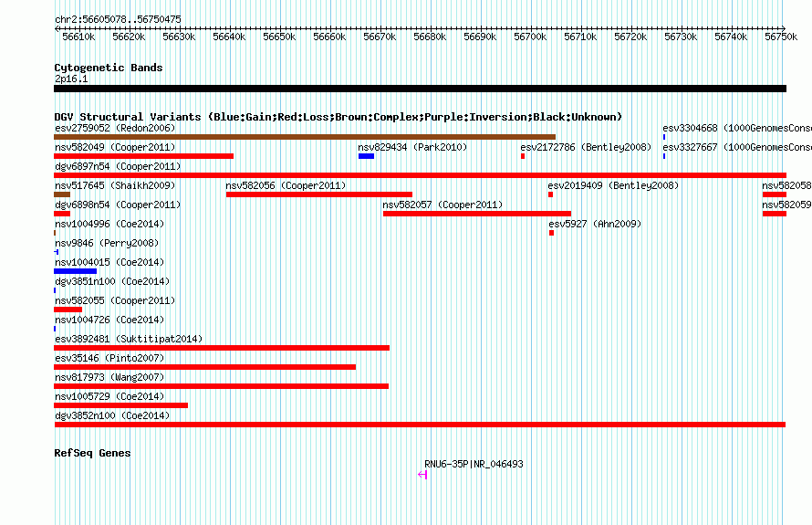Click the esv2172786 (Bentley2008) label
This screenshot has height=525, width=812.
[586, 147]
